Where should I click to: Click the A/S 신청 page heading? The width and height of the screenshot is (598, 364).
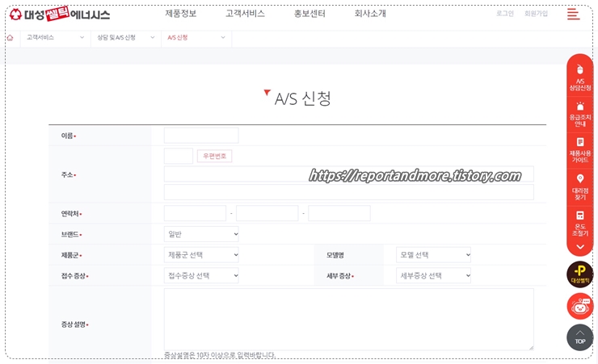302,99
